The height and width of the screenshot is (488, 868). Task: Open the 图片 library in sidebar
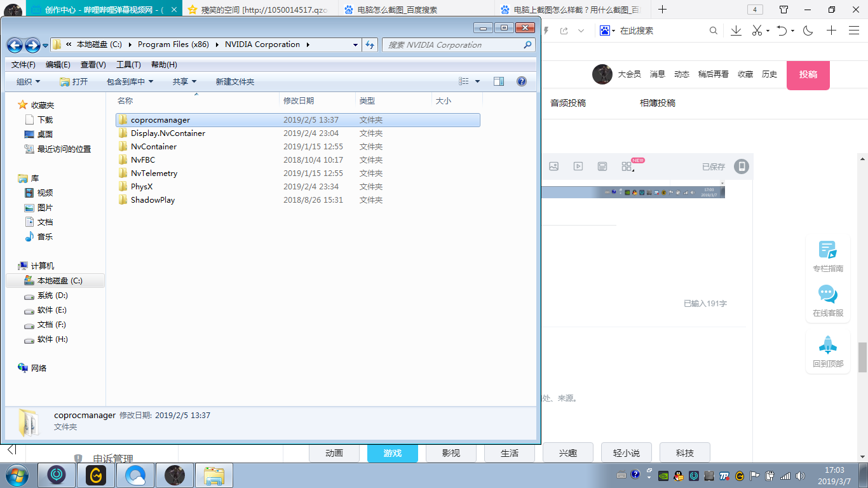coord(45,207)
